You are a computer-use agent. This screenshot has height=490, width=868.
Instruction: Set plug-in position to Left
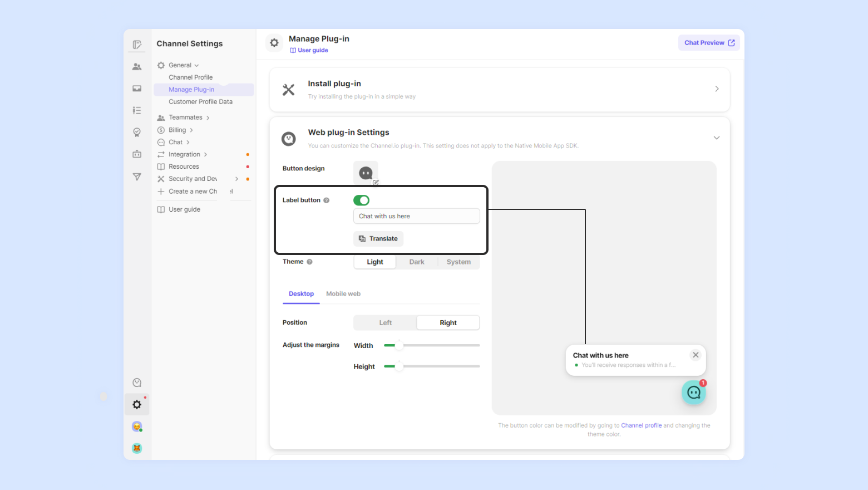pos(385,323)
